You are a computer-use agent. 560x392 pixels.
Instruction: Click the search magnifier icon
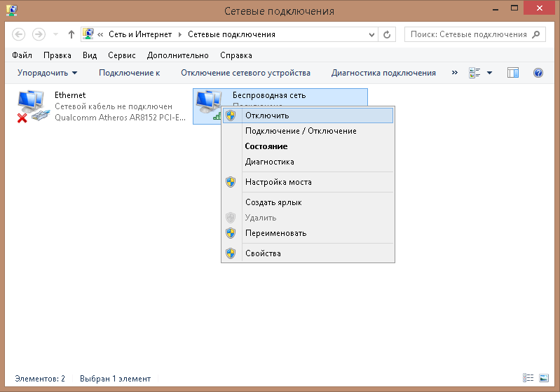[535, 34]
